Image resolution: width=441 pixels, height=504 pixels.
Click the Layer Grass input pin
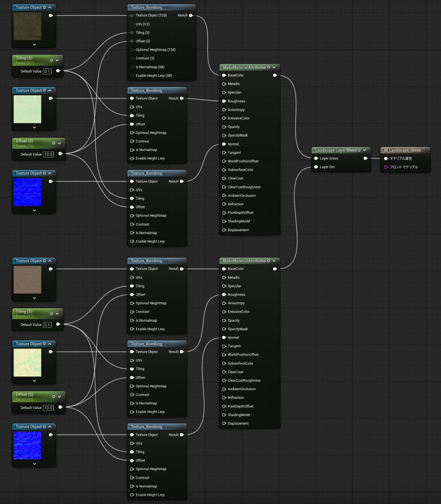pos(316,158)
